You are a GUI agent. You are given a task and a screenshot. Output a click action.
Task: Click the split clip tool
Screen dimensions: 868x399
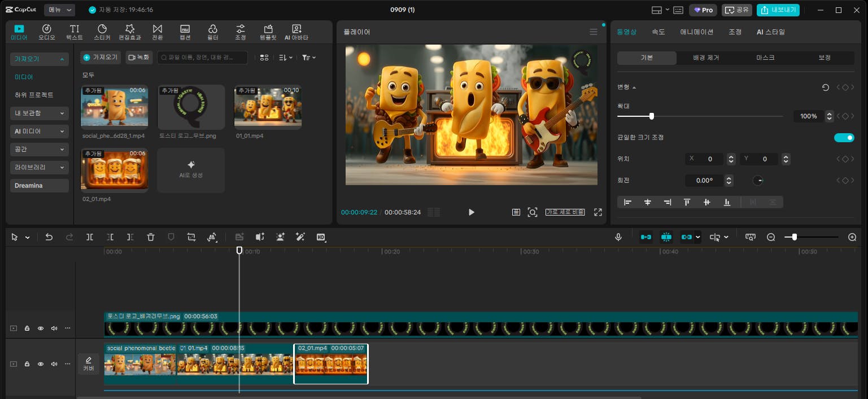[x=90, y=237]
